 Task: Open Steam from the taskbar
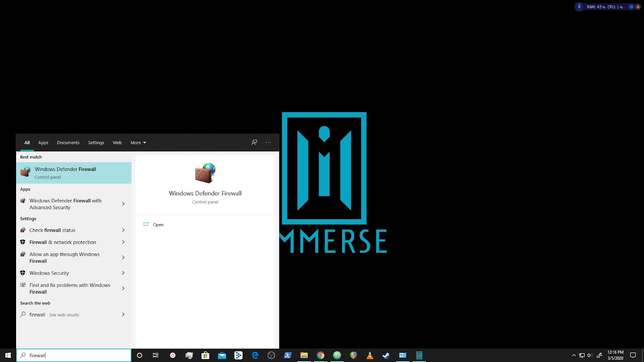(386, 355)
